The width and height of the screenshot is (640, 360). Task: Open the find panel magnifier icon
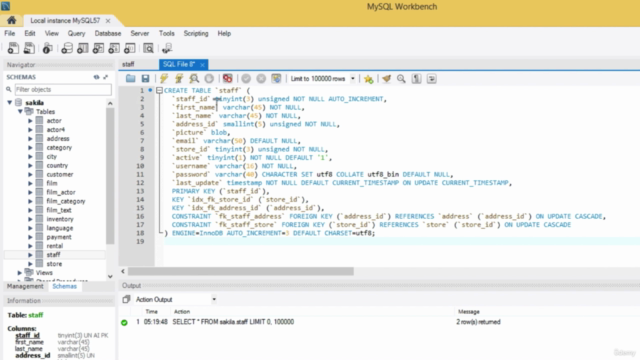click(401, 78)
